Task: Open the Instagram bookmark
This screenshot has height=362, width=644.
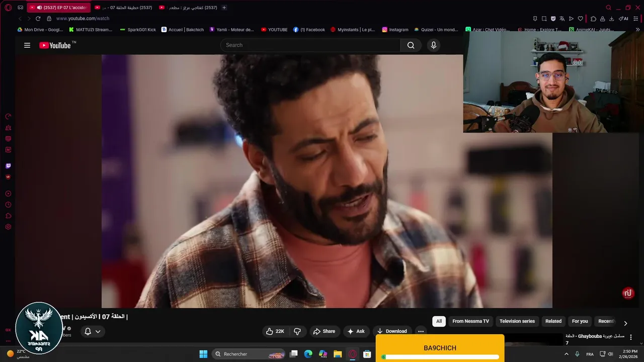Action: (395, 30)
